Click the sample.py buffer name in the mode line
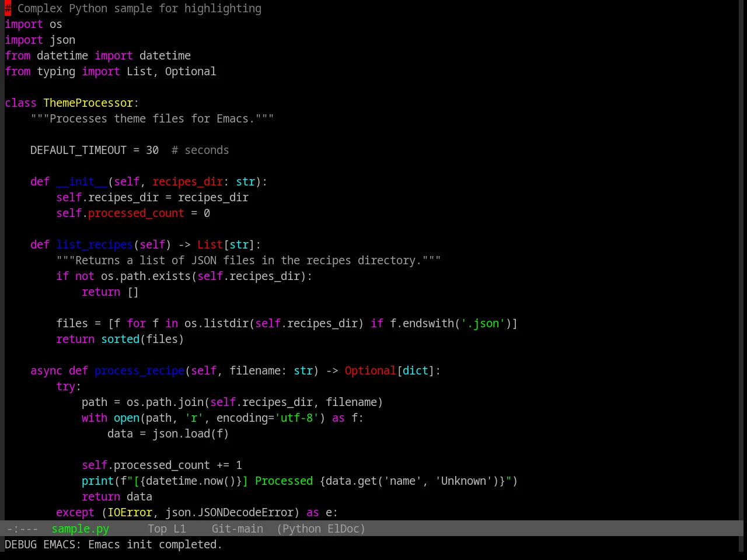Viewport: 747px width, 560px height. 80,528
